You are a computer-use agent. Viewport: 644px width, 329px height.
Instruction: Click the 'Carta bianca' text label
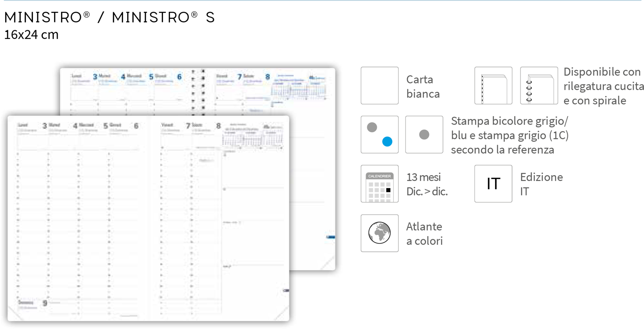(423, 86)
